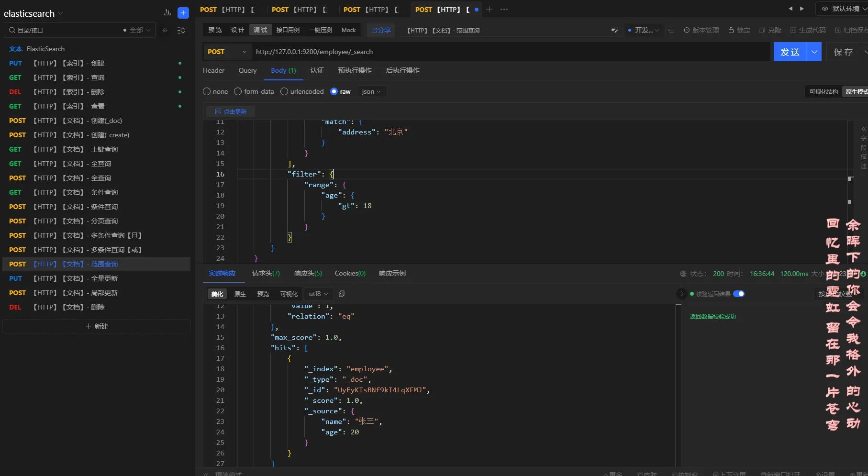Expand the json format dropdown
This screenshot has width=868, height=476.
371,91
